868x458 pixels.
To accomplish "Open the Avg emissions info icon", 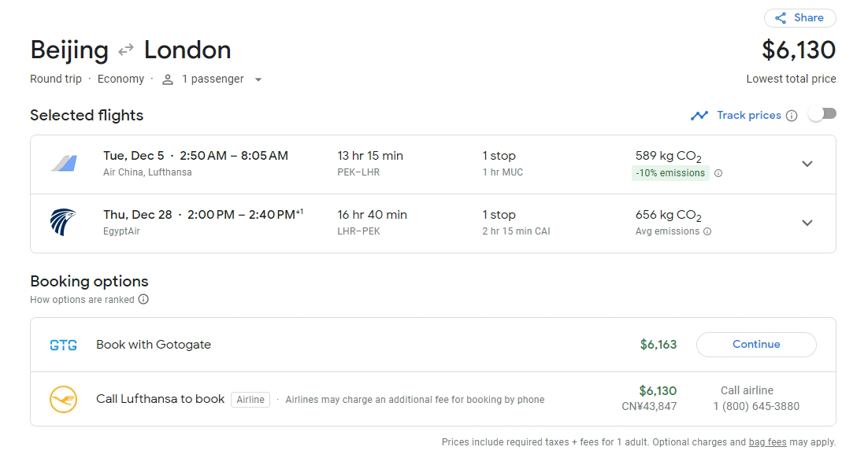I will pos(707,231).
